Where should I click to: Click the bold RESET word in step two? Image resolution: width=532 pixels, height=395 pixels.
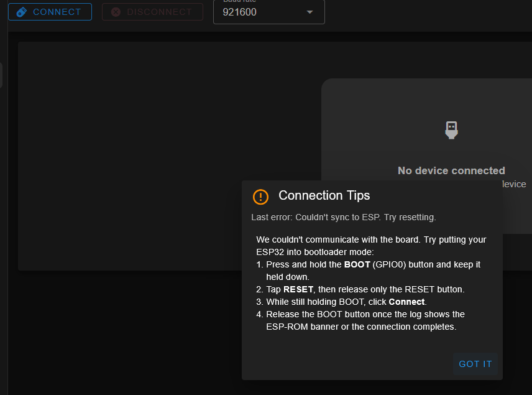tap(298, 289)
